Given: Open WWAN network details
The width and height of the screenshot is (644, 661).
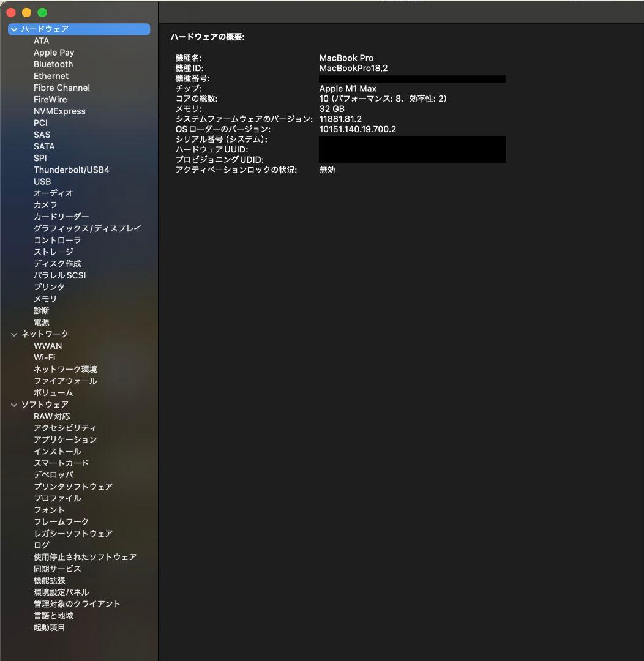Looking at the screenshot, I should pyautogui.click(x=48, y=346).
